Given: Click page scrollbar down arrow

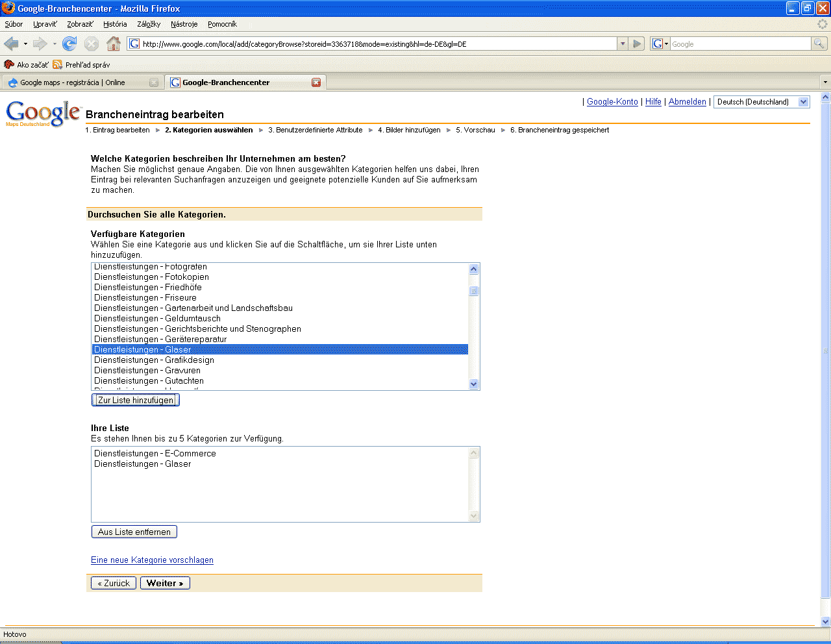Looking at the screenshot, I should point(826,621).
